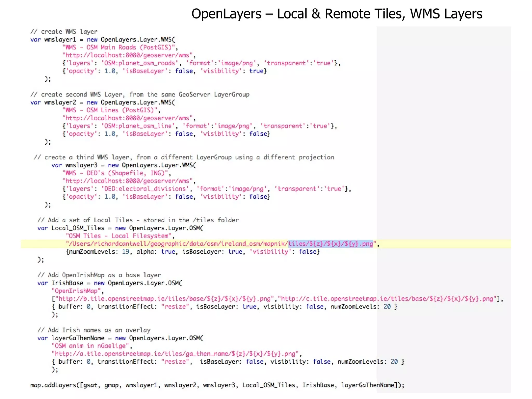The height and width of the screenshot is (399, 532).
Task: Click the 'OSM:planet_osm_line' layer value
Action: (x=138, y=126)
